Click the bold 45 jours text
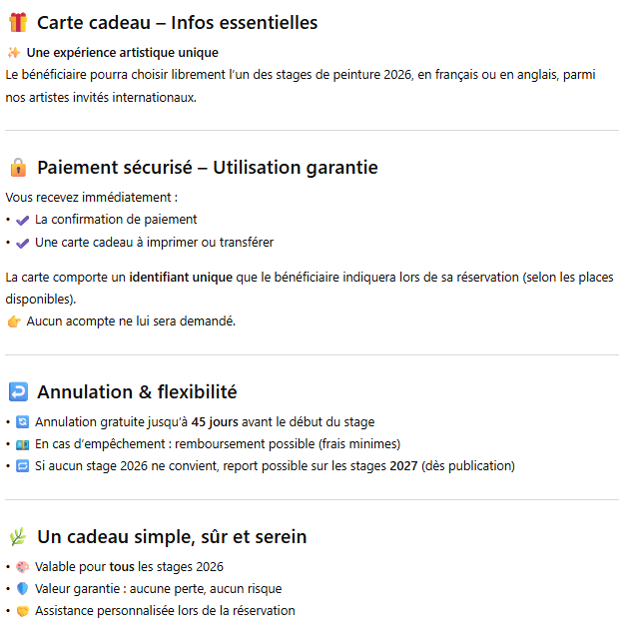 pyautogui.click(x=215, y=422)
